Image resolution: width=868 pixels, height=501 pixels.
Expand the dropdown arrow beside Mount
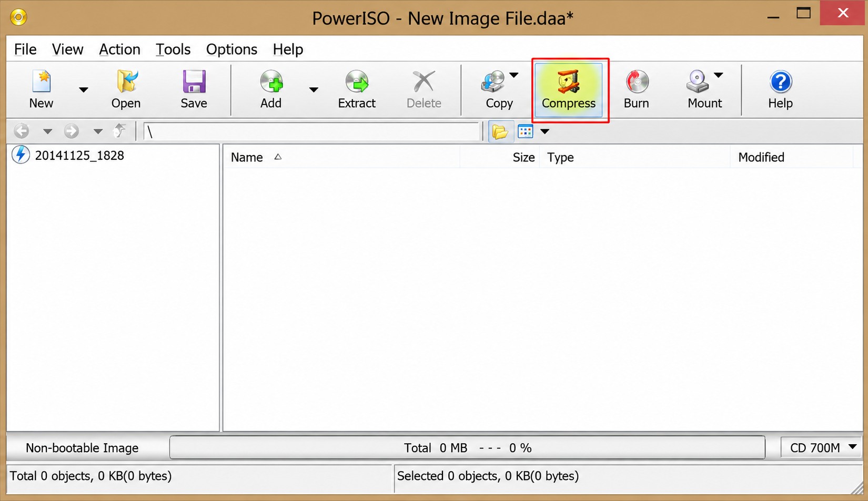coord(718,75)
